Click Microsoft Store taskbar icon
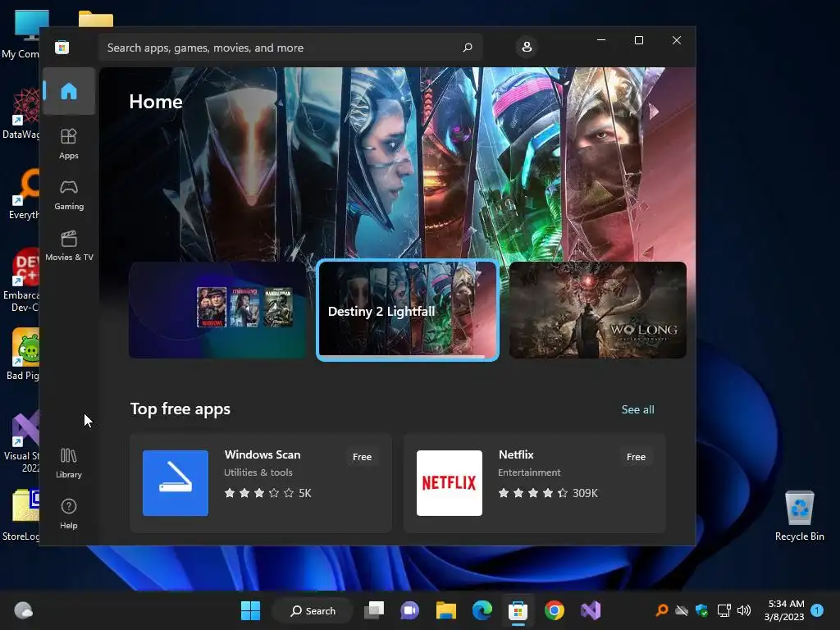The width and height of the screenshot is (840, 630). click(518, 610)
